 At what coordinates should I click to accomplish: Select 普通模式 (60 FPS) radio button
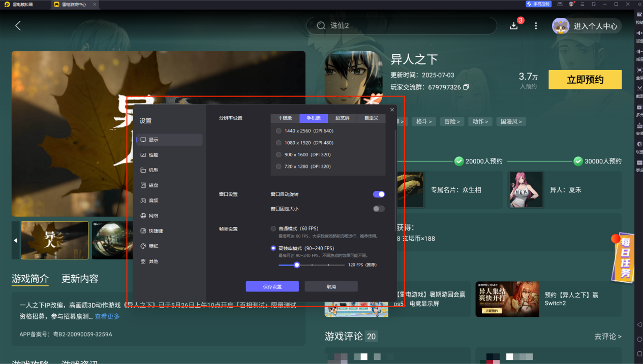pyautogui.click(x=273, y=229)
